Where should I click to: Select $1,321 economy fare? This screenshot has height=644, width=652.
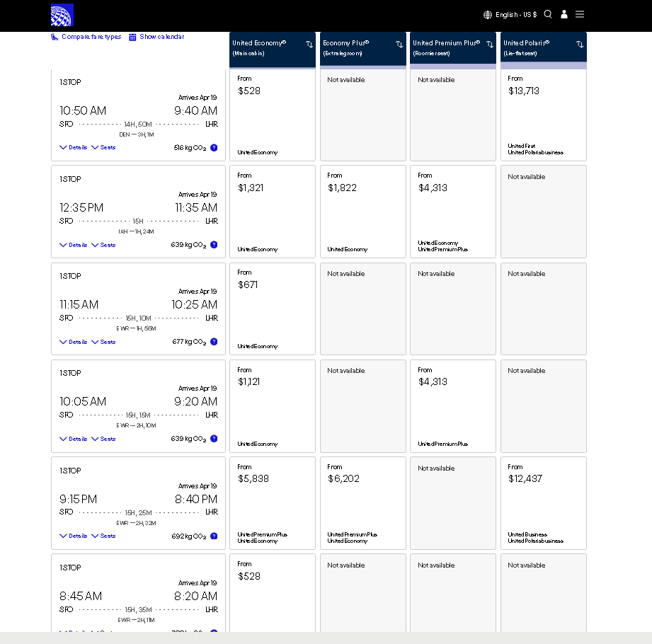273,212
